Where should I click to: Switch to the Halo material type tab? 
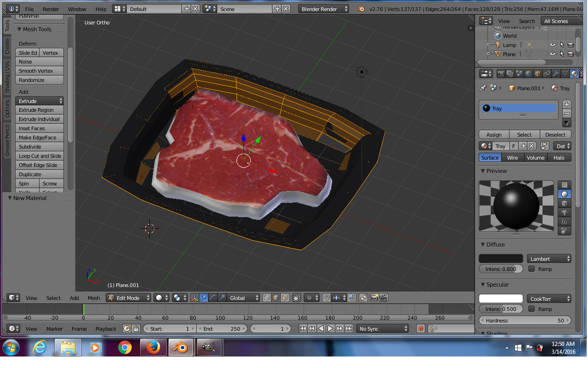click(559, 157)
